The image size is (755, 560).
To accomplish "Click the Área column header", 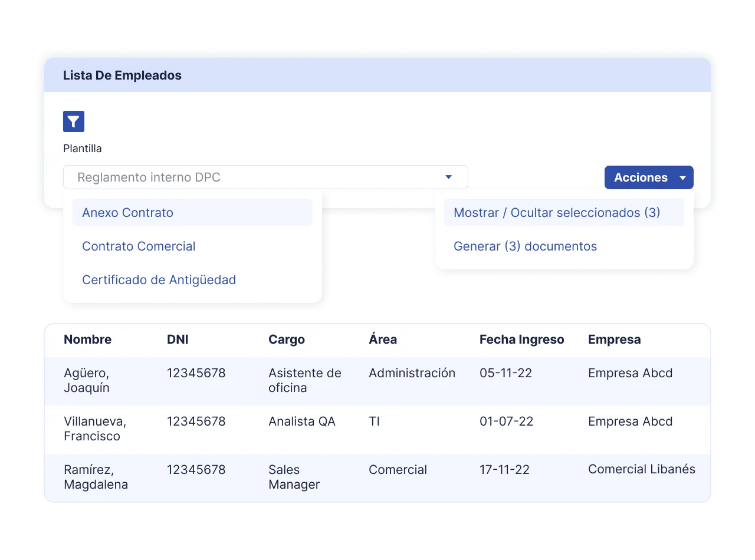I will pos(383,340).
